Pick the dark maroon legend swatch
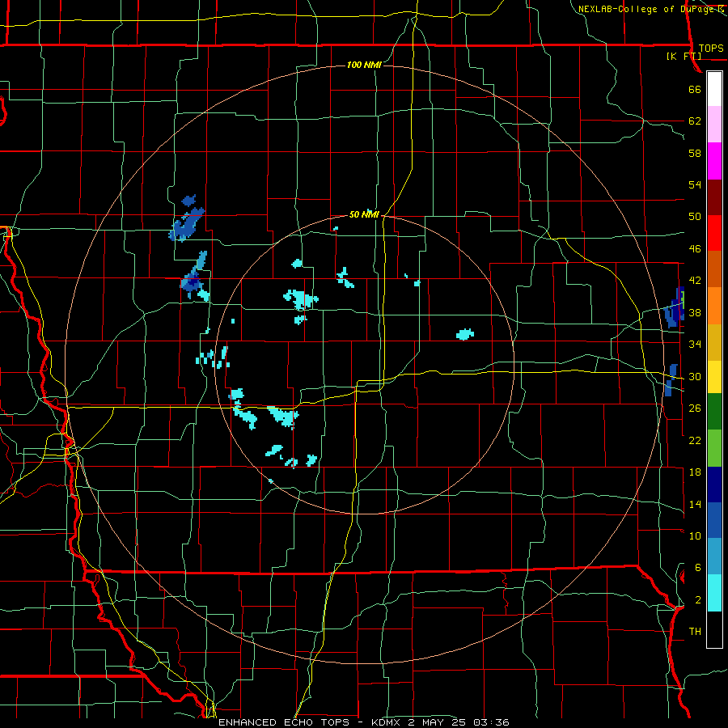 714,197
